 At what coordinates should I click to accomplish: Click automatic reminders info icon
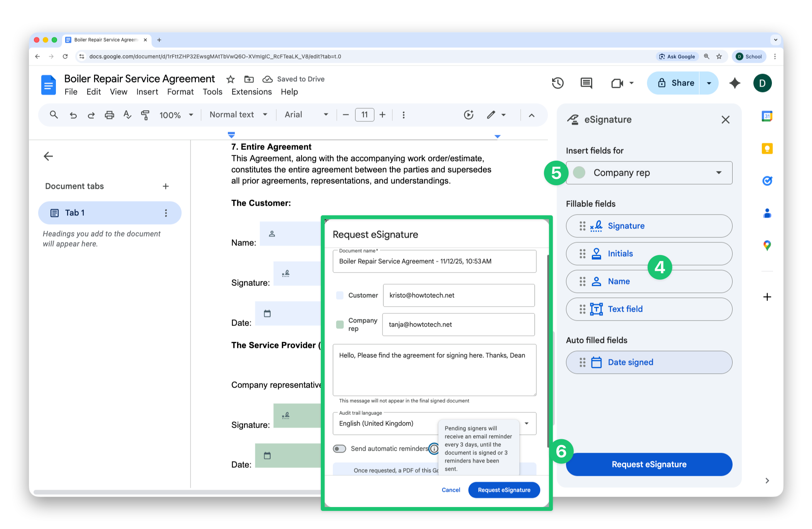pos(434,449)
